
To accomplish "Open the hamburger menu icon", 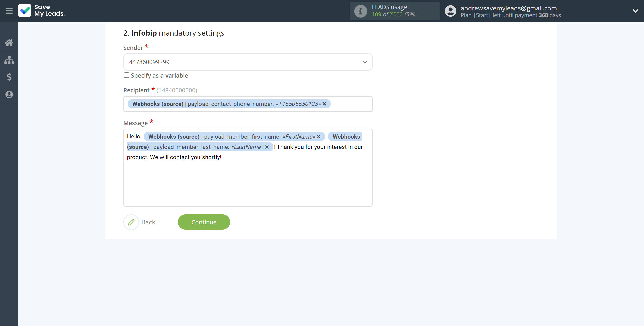I will tap(9, 11).
